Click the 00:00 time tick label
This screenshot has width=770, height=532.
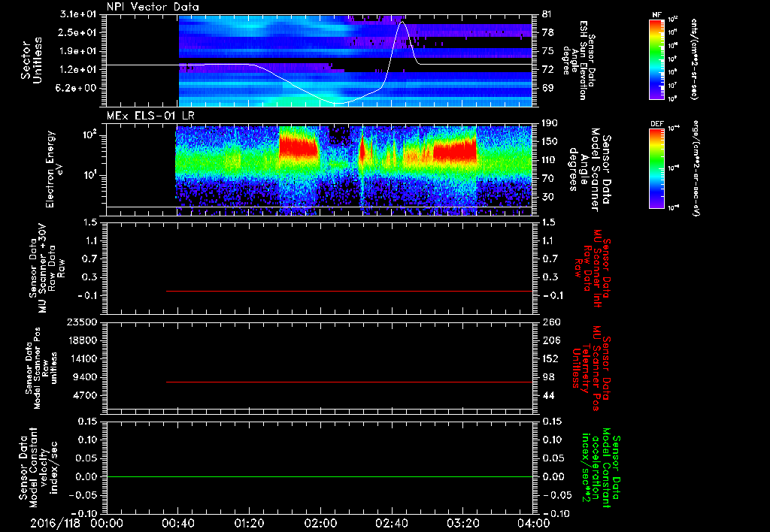click(x=107, y=523)
